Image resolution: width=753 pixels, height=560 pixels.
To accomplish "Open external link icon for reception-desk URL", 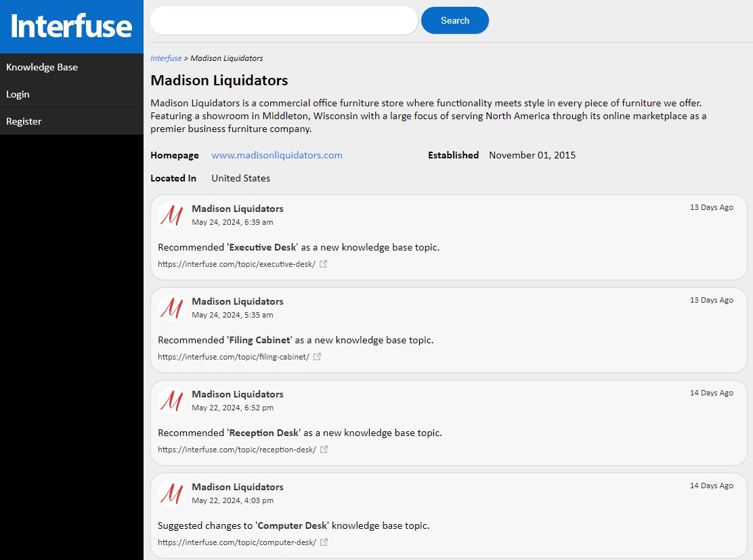I will (324, 449).
